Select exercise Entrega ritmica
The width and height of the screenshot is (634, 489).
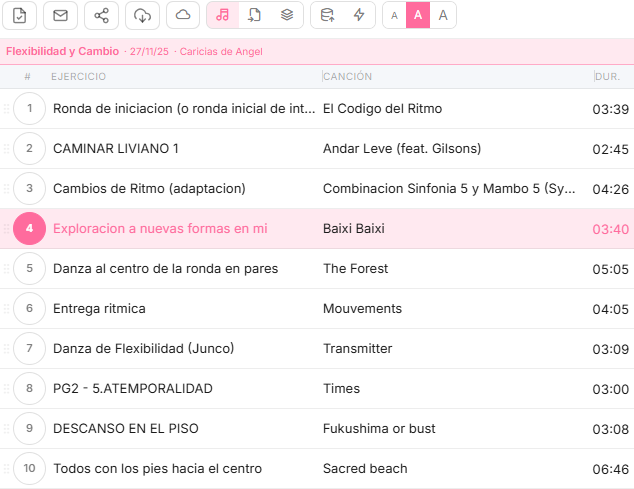tap(99, 309)
